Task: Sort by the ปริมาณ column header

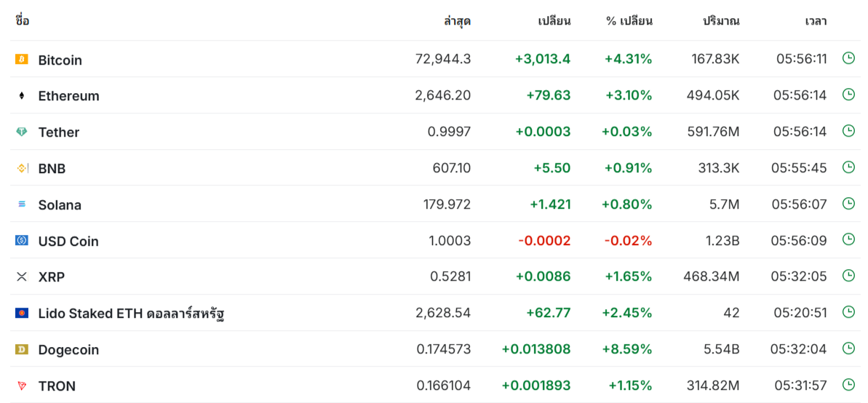Action: coord(721,21)
